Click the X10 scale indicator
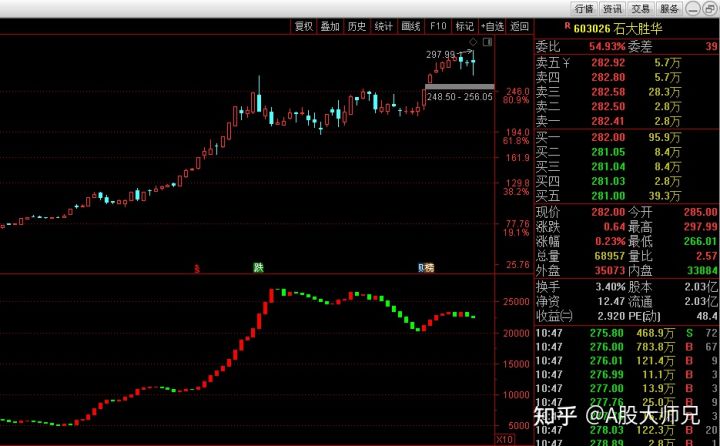Screen dimensions: 720x446 click(504, 440)
